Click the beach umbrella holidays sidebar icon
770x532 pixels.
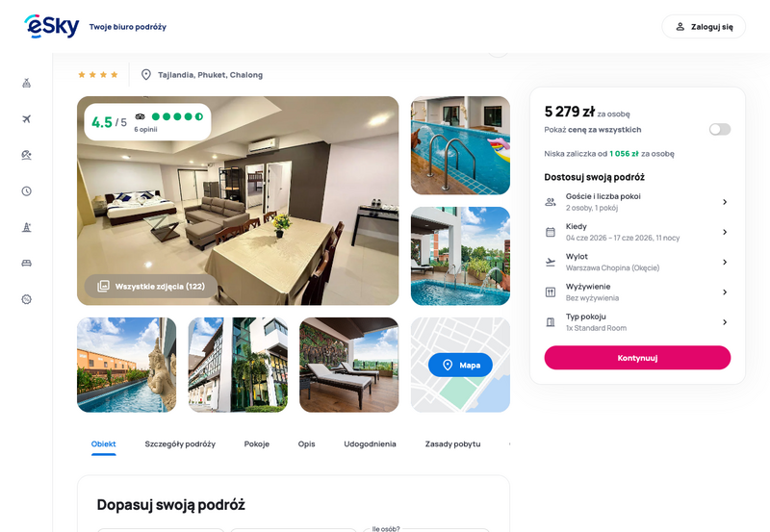tap(27, 155)
